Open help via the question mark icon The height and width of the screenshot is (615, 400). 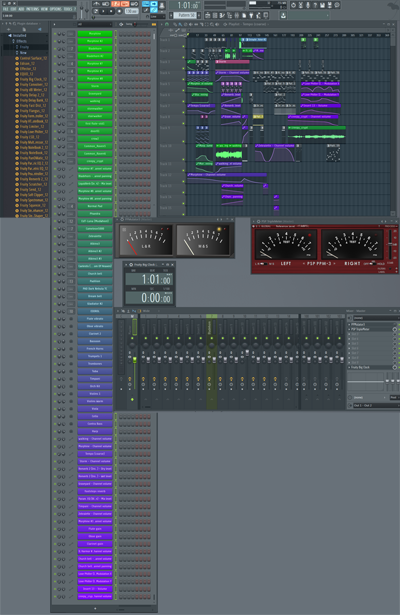tap(315, 5)
